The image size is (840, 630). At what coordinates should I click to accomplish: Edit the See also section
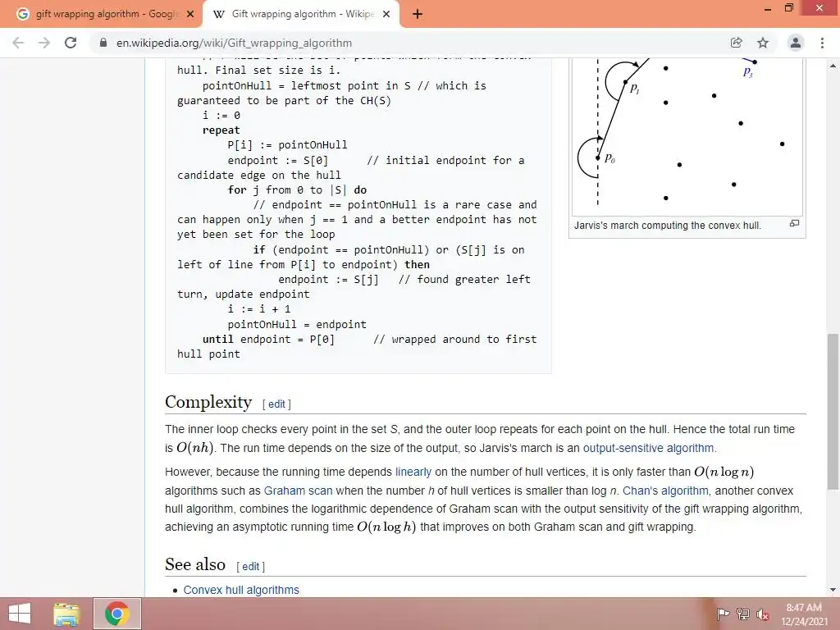point(250,567)
